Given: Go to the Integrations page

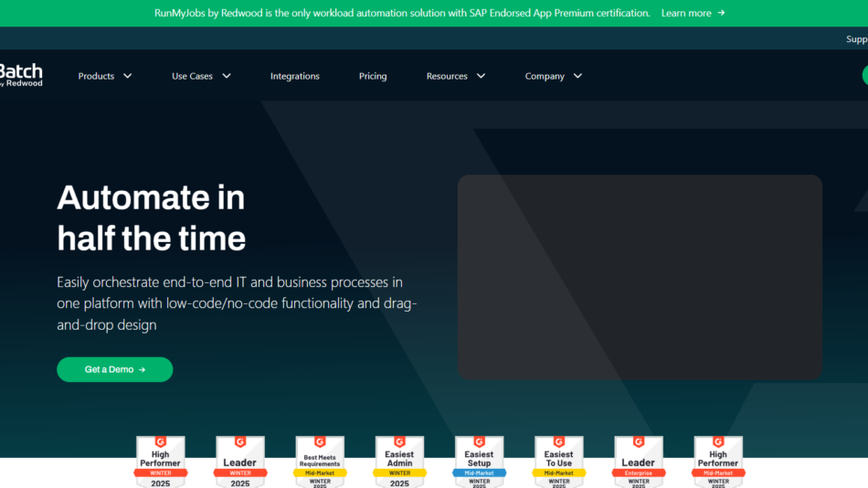Looking at the screenshot, I should point(294,76).
